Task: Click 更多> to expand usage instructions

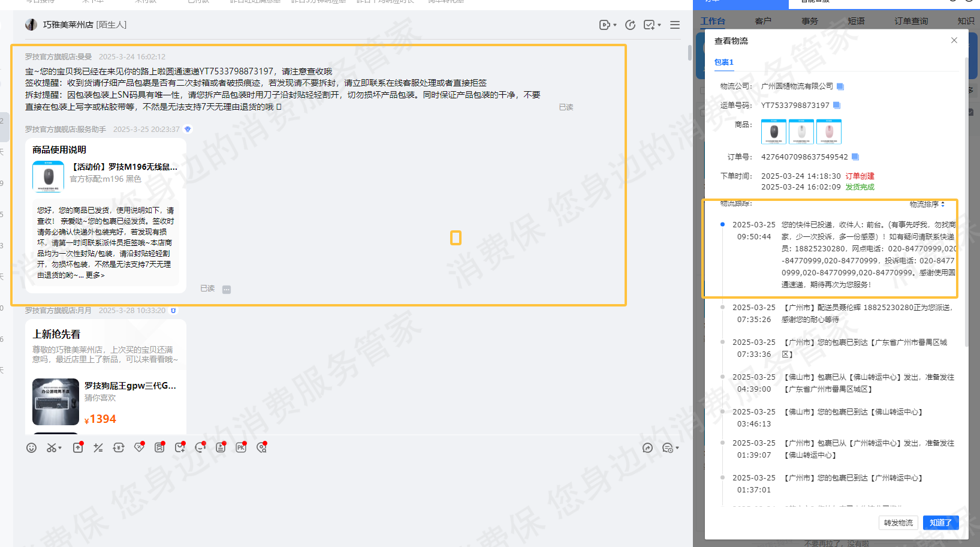Action: coord(95,275)
